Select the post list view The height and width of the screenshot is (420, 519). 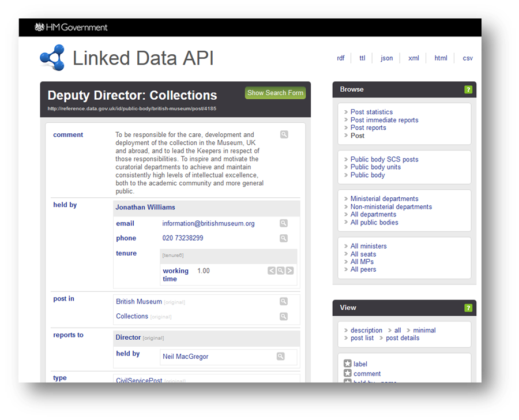(362, 338)
